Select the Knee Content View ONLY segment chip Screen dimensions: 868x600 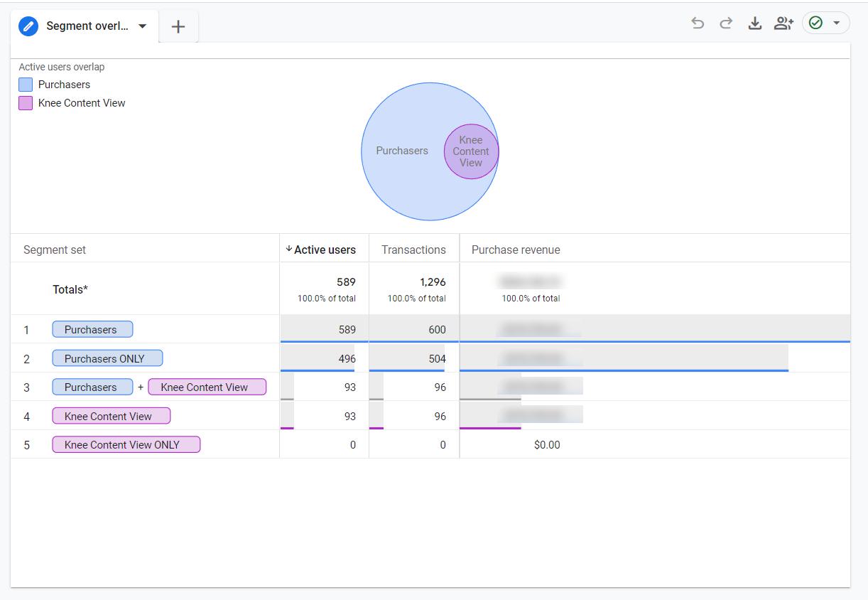[126, 444]
